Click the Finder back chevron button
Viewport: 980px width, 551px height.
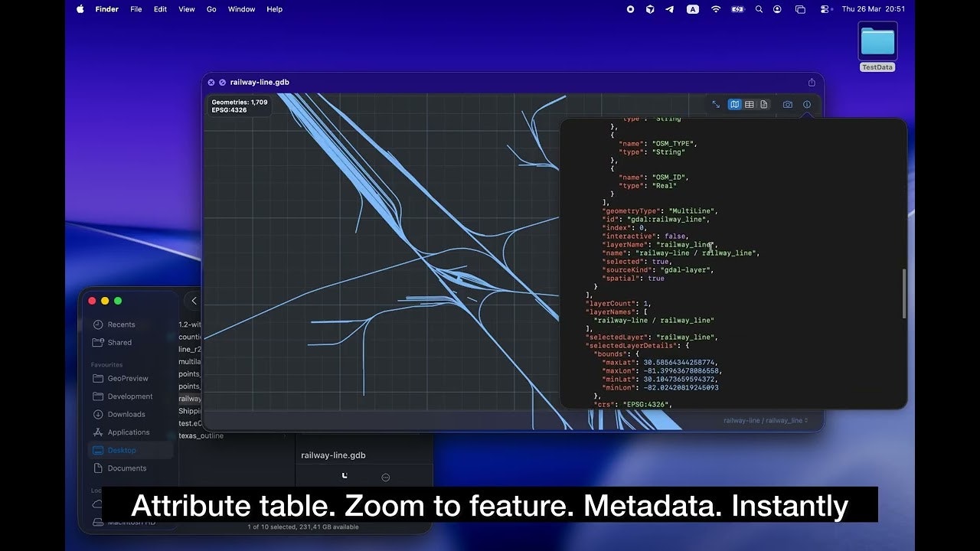point(194,301)
